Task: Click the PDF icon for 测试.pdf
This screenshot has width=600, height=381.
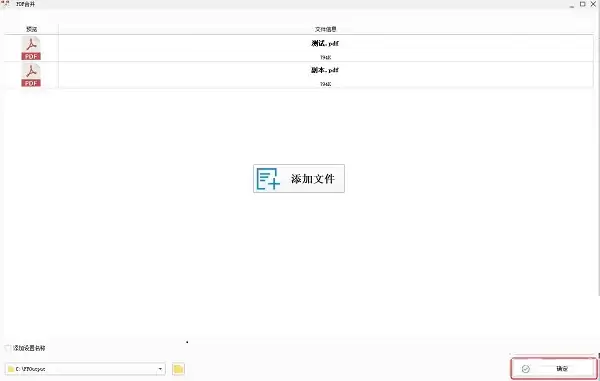Action: [x=31, y=48]
